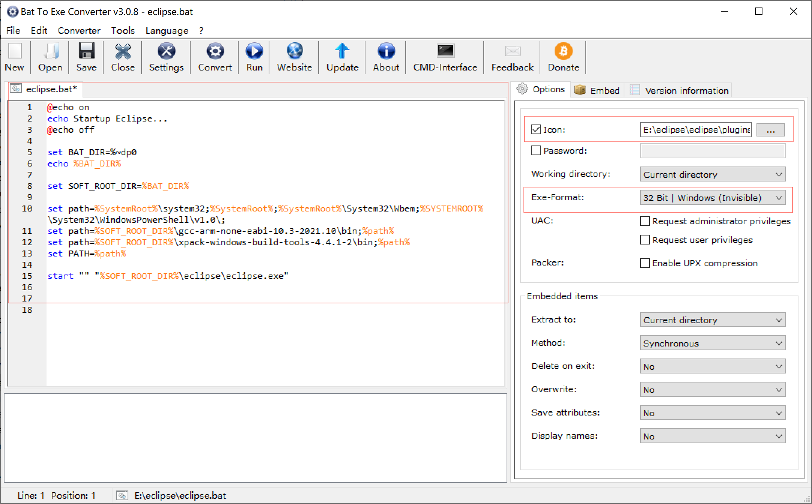Click the icon browse '...' button
The width and height of the screenshot is (812, 504).
tap(770, 130)
